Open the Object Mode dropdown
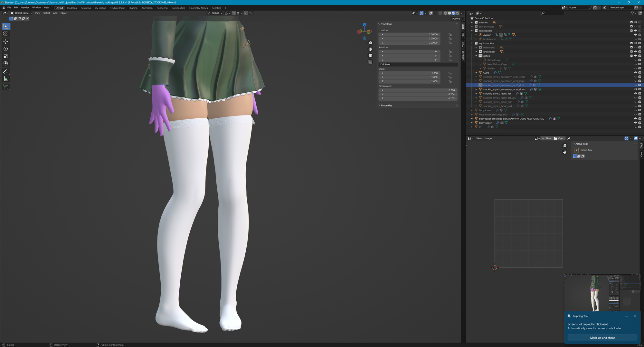 pos(22,13)
